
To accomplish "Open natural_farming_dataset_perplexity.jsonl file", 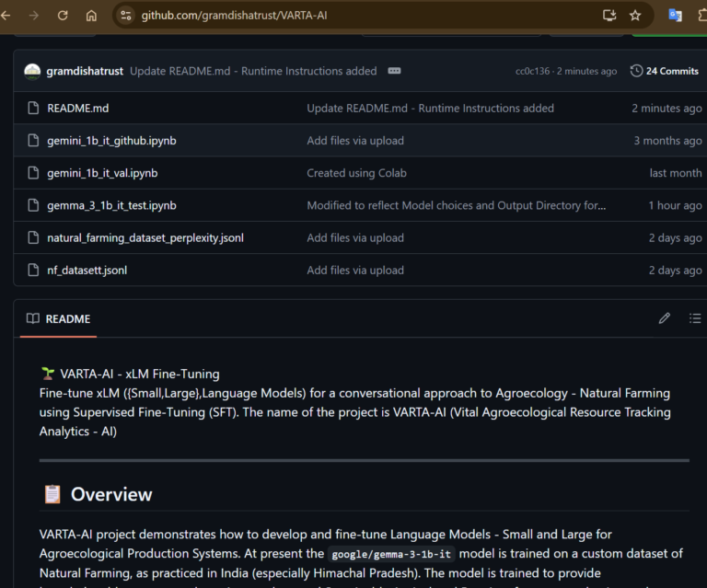I will click(x=145, y=237).
